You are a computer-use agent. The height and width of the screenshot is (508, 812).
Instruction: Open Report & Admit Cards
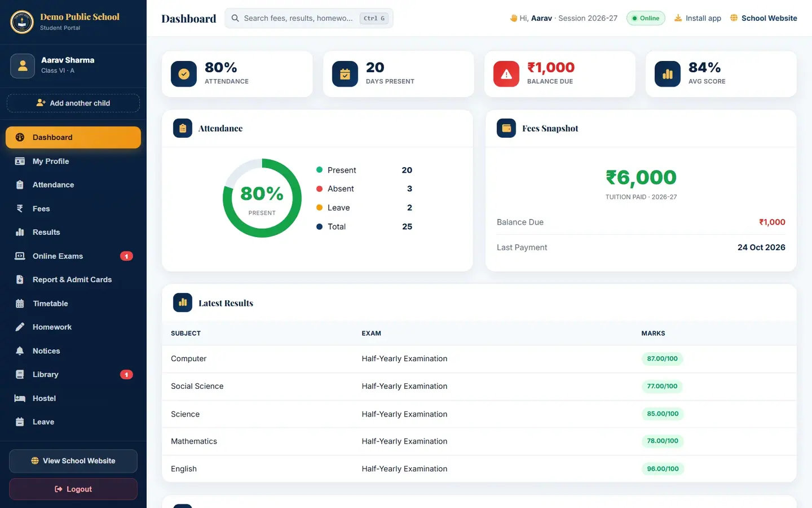point(73,280)
